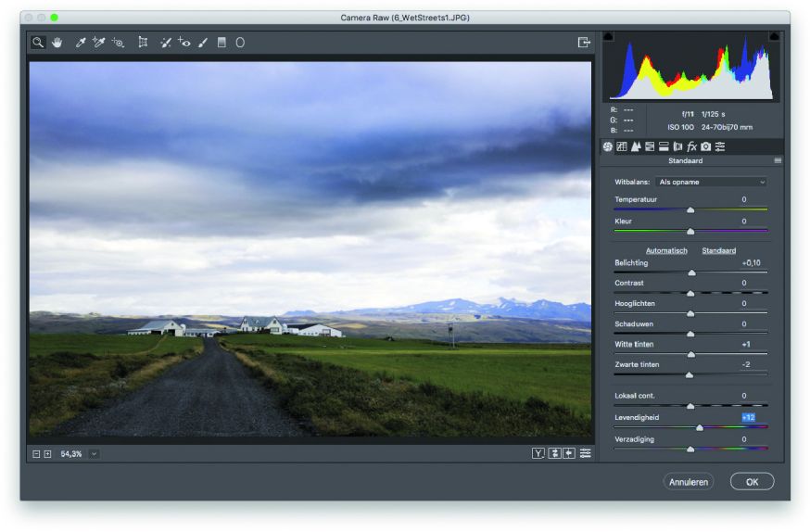The width and height of the screenshot is (810, 532).
Task: Click the Annuleren button
Action: (689, 482)
